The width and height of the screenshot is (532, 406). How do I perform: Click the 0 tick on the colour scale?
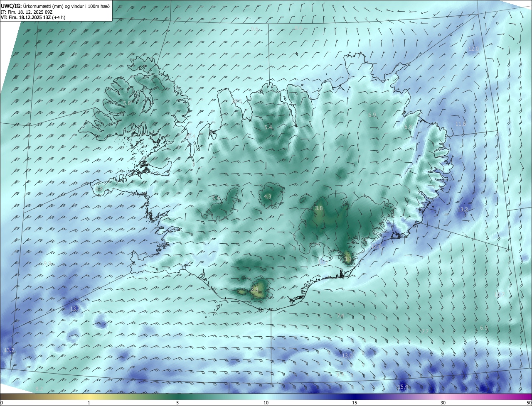click(x=2, y=403)
